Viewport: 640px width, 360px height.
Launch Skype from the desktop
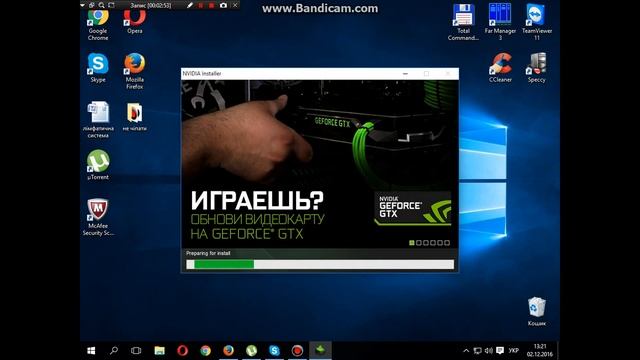point(98,68)
